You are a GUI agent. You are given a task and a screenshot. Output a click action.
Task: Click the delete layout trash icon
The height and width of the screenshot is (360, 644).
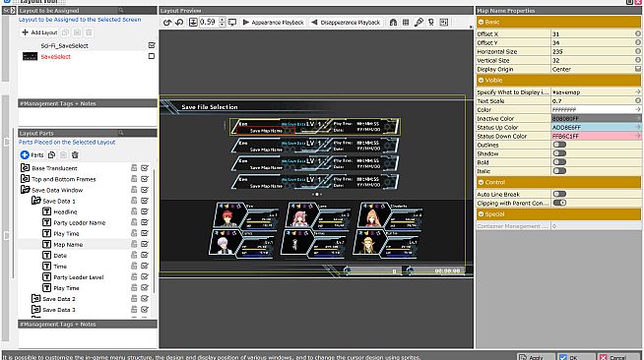click(90, 32)
